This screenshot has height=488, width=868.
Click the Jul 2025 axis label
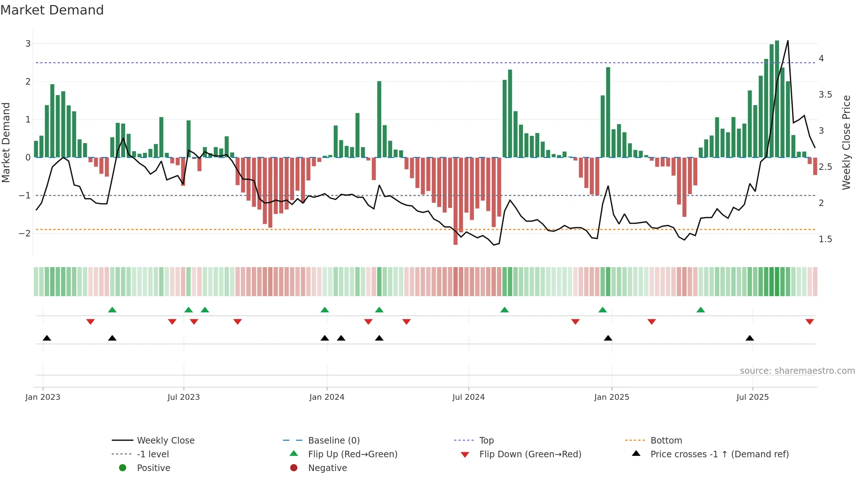[753, 397]
